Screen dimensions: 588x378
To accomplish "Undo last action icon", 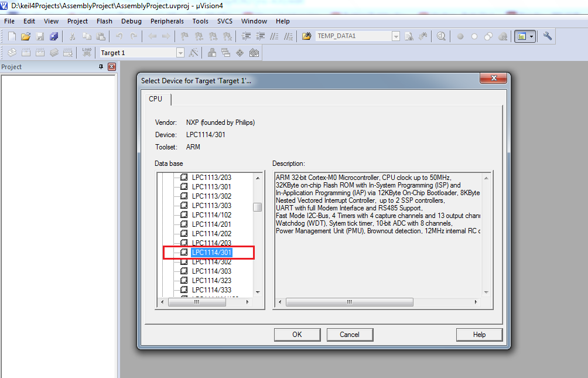I will pos(119,36).
